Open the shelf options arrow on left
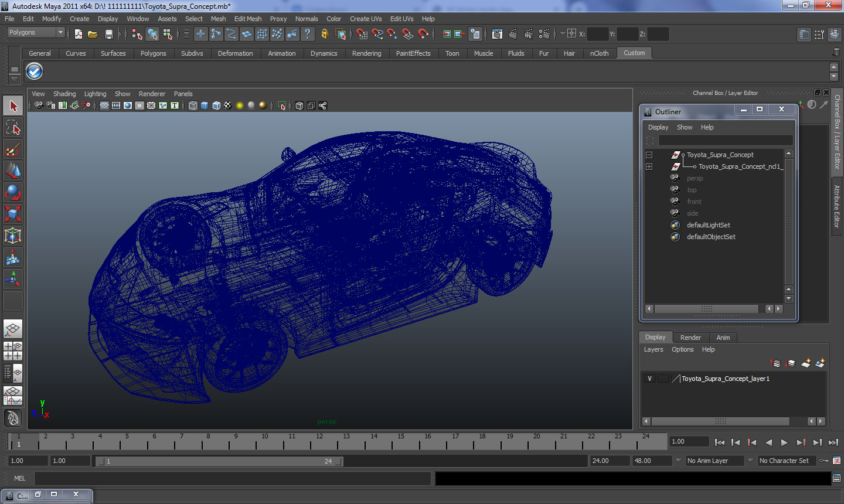The image size is (844, 504). [x=15, y=78]
